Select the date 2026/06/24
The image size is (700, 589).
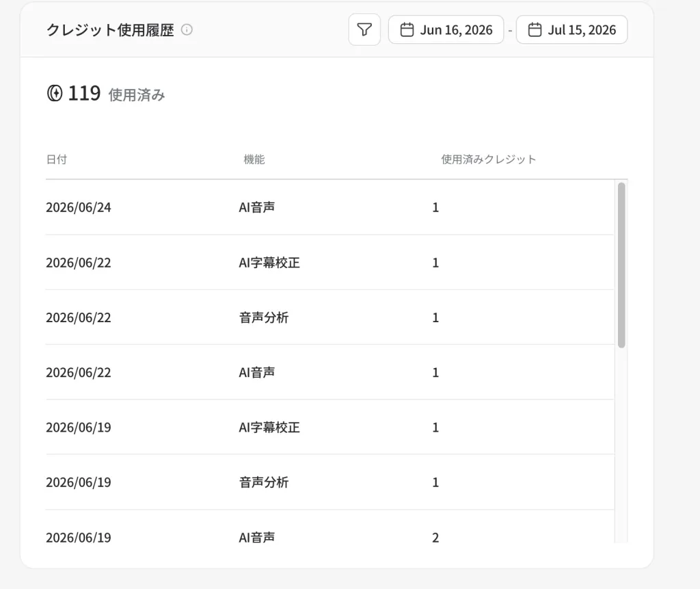coord(79,207)
